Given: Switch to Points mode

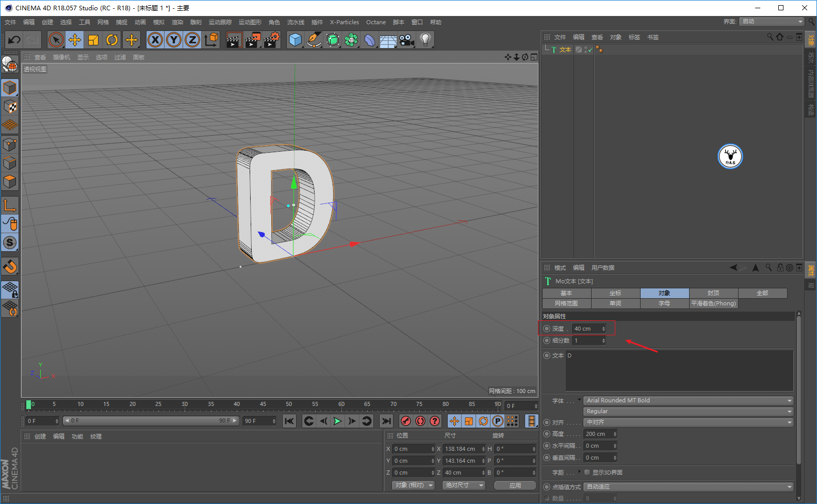Looking at the screenshot, I should coord(10,144).
